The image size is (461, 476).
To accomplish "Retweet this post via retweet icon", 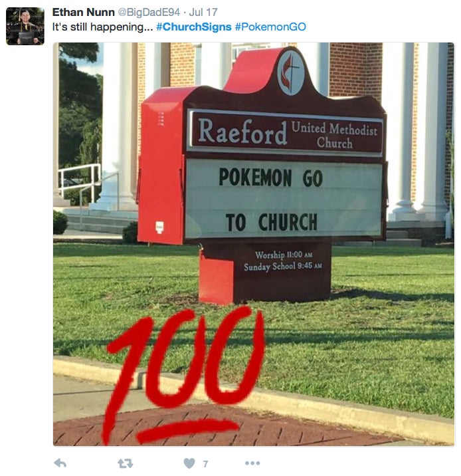I will coord(126,463).
